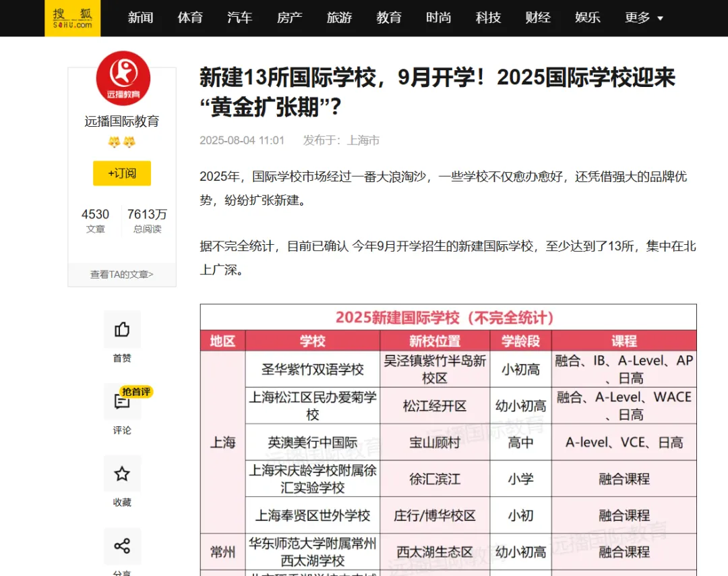
Task: Click the A-level、VCE、日高 course cell
Action: point(624,442)
